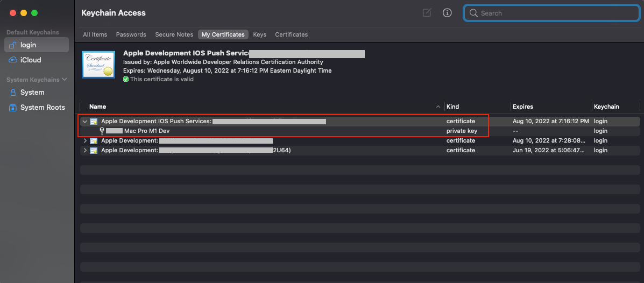Open the Secure Notes tab
The height and width of the screenshot is (283, 644).
pos(174,34)
